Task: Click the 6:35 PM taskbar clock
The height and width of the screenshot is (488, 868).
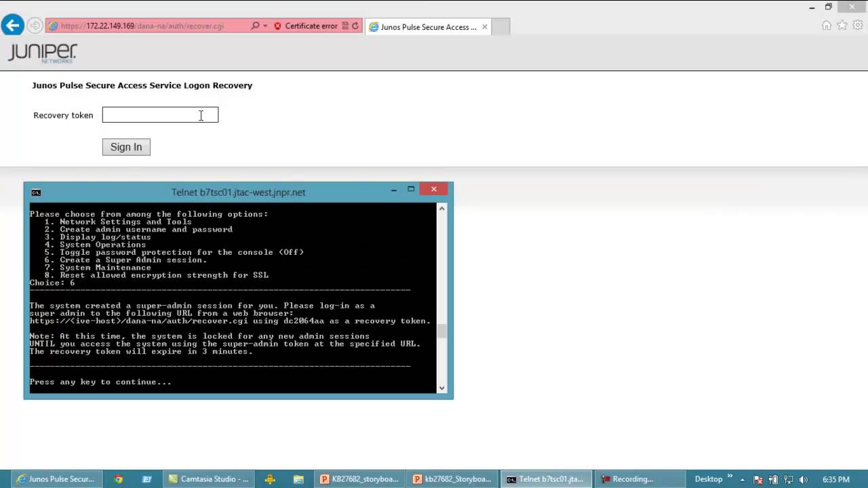Action: [835, 480]
